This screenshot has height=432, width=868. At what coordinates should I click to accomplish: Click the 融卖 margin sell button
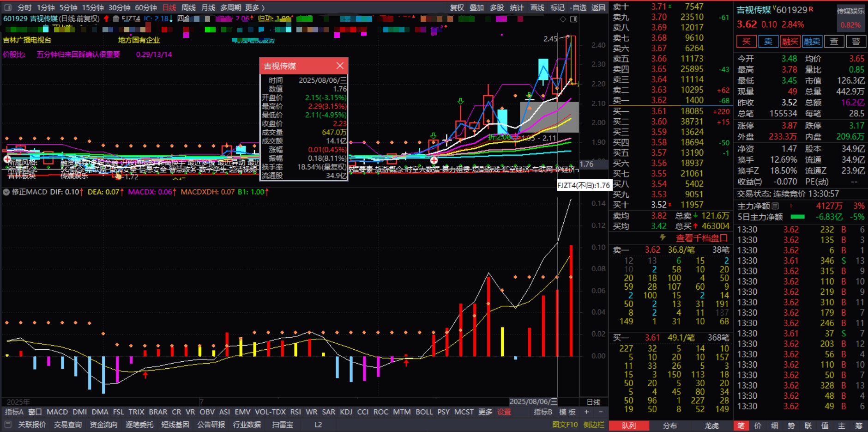[812, 42]
